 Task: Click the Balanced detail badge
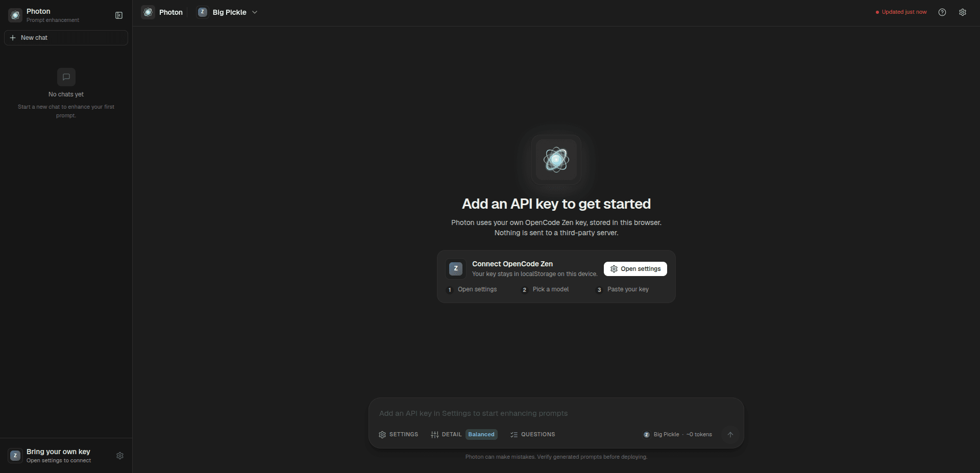[x=481, y=435]
